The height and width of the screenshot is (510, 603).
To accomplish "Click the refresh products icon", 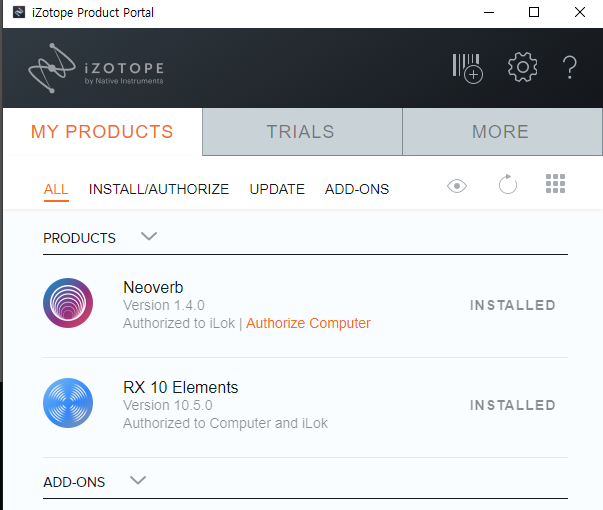I will tap(508, 185).
